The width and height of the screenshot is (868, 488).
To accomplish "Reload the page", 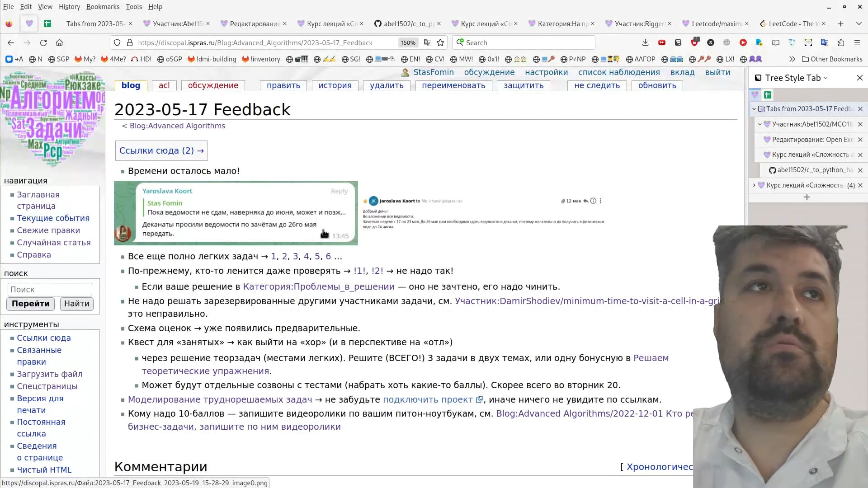I will pyautogui.click(x=43, y=42).
